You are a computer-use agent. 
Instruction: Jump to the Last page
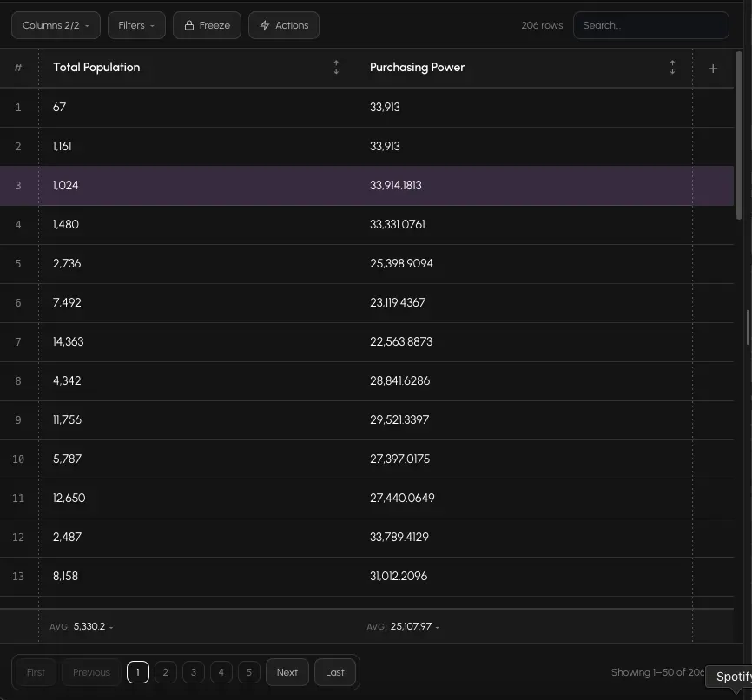pyautogui.click(x=335, y=672)
